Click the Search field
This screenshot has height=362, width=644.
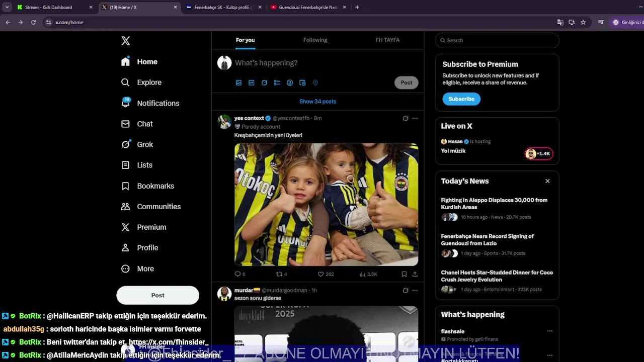click(497, 40)
